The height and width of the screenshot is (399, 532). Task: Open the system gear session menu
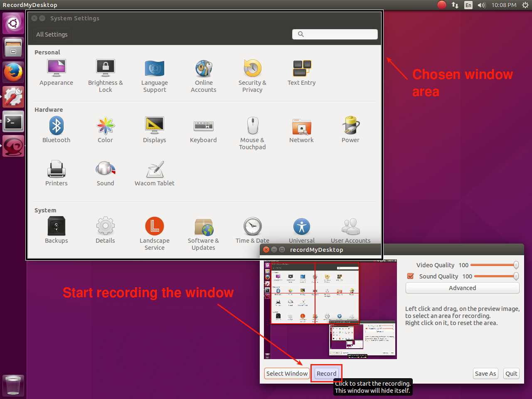(525, 5)
